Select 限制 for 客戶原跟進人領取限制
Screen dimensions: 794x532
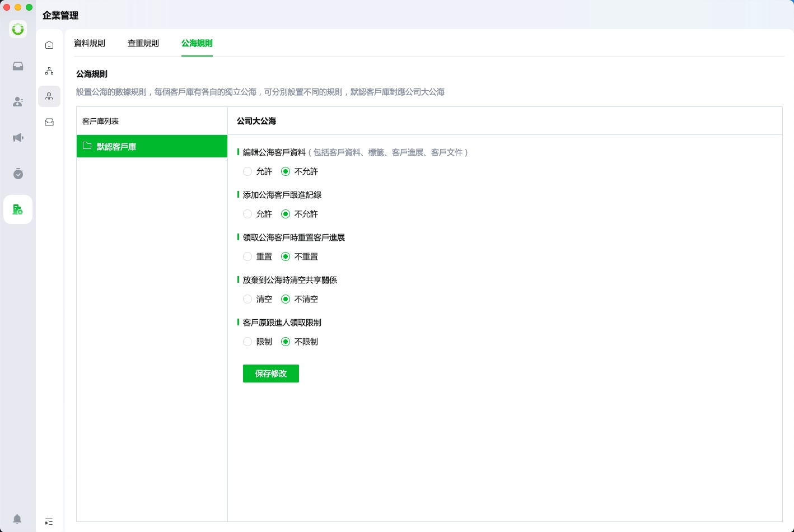247,342
